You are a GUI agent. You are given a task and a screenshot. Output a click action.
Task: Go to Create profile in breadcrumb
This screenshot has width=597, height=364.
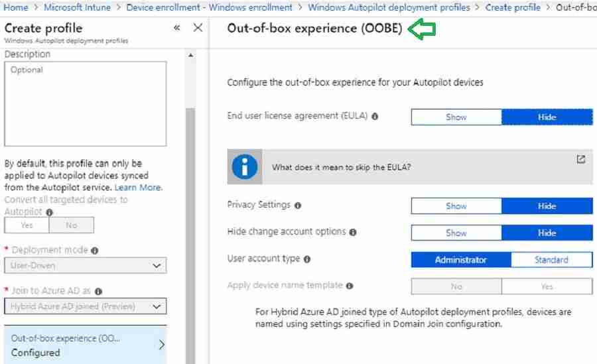pos(513,7)
